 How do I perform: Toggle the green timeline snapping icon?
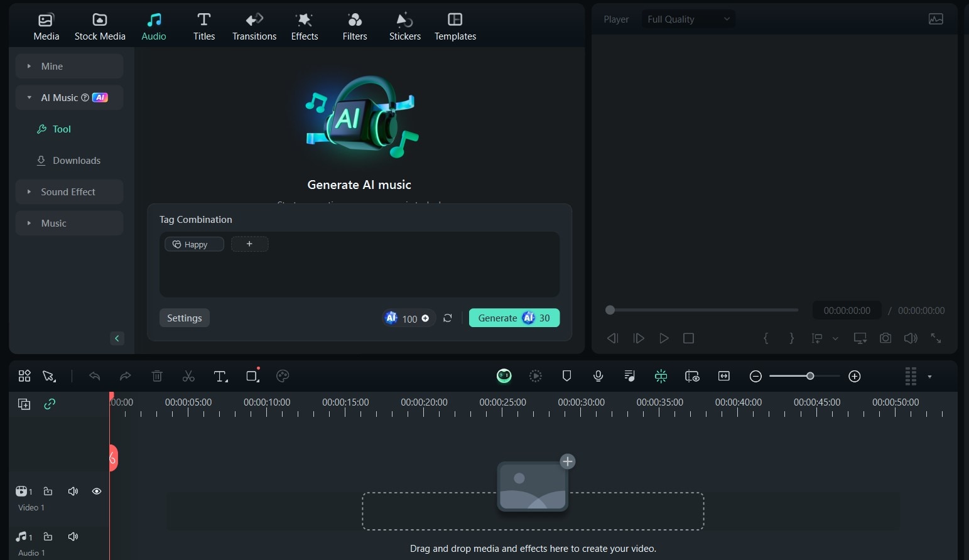coord(661,376)
